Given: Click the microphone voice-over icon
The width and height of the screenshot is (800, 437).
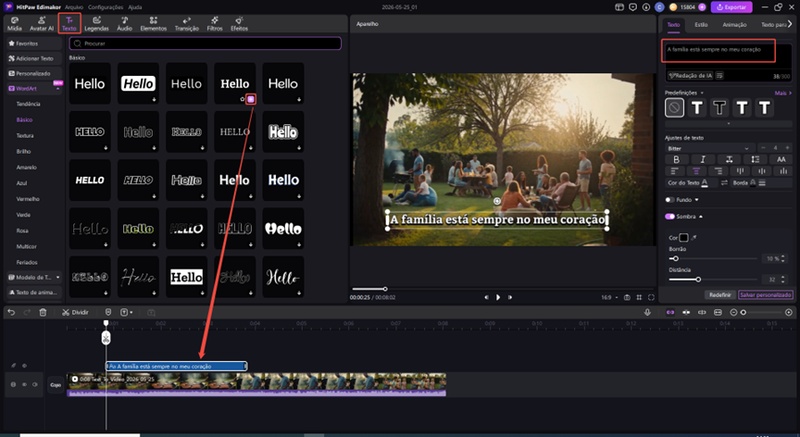Looking at the screenshot, I should click(x=647, y=312).
